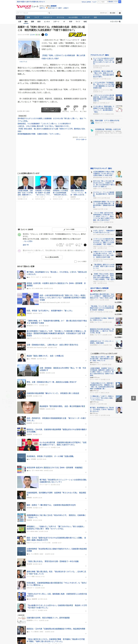
Task: Share the top comment on X
Action: pos(85,245)
